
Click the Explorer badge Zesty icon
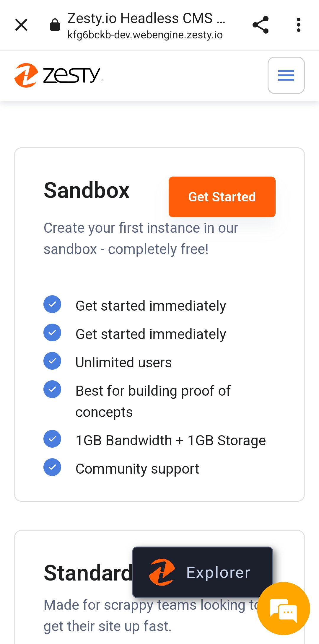pos(162,572)
